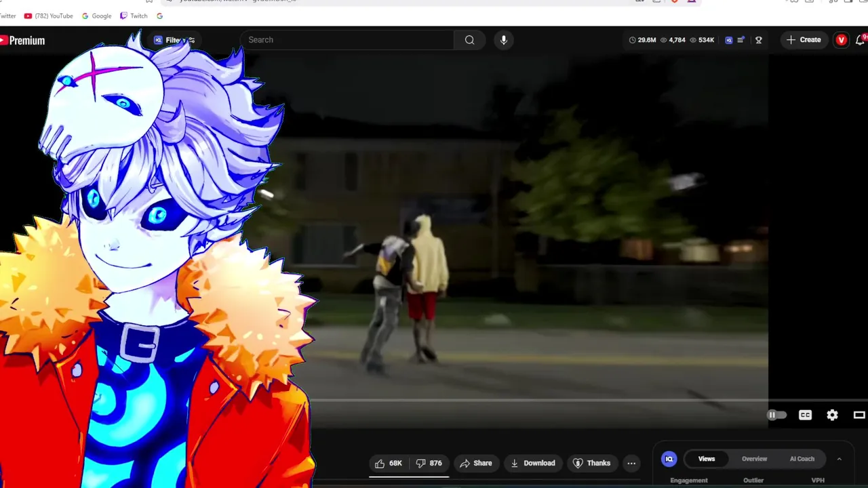Toggle closed captions CC button

[x=805, y=415]
